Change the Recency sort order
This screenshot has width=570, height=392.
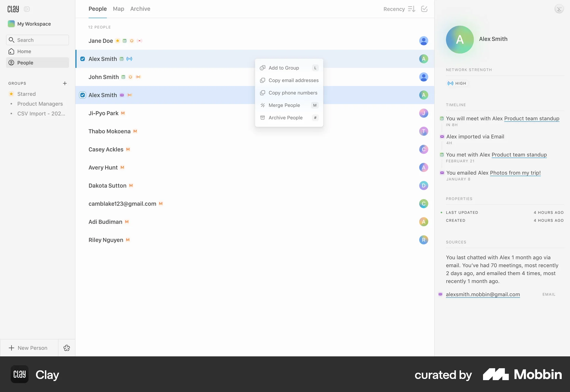[x=412, y=9]
